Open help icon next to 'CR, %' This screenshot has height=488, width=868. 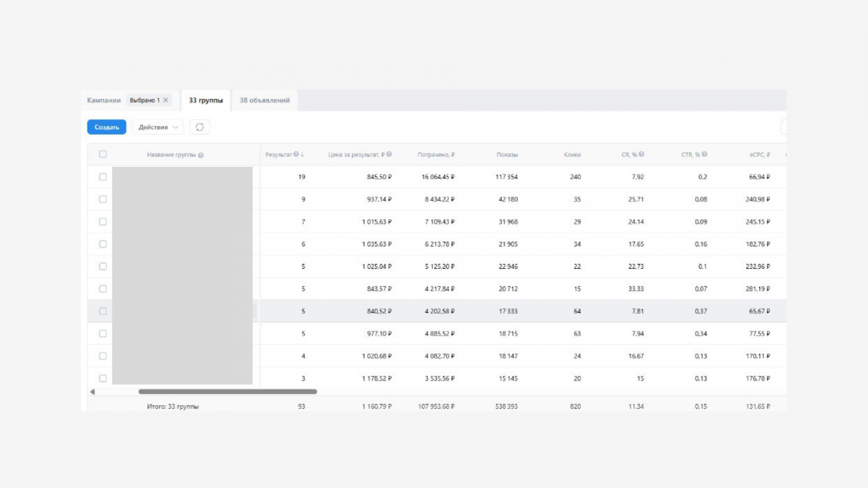tap(641, 155)
